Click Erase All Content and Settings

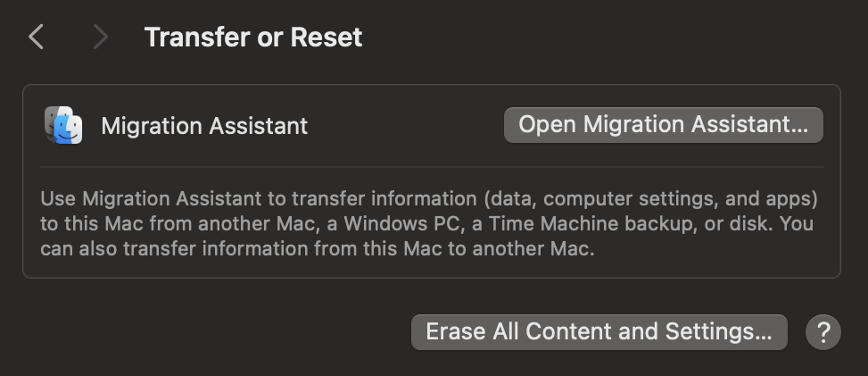[x=599, y=332]
